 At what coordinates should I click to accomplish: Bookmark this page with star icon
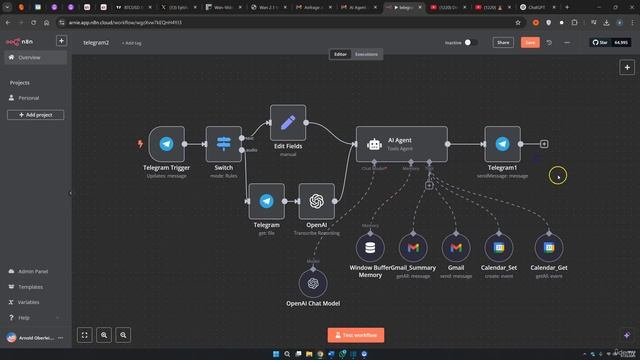click(x=518, y=22)
